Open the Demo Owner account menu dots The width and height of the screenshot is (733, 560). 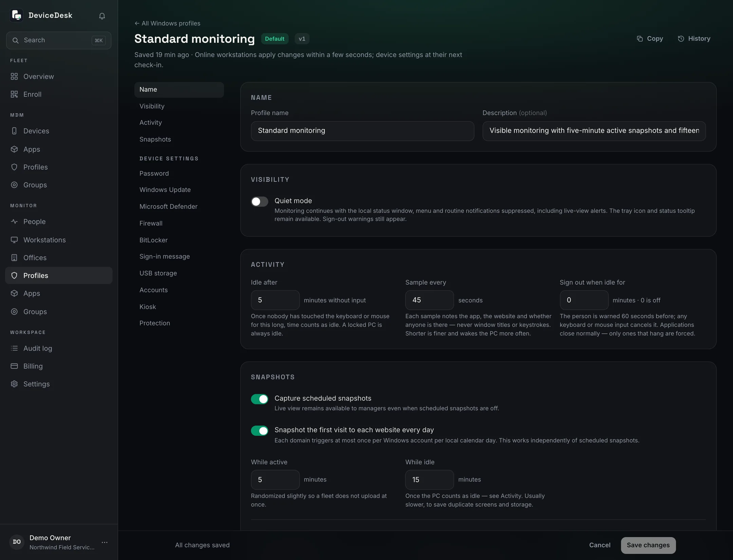(x=105, y=542)
